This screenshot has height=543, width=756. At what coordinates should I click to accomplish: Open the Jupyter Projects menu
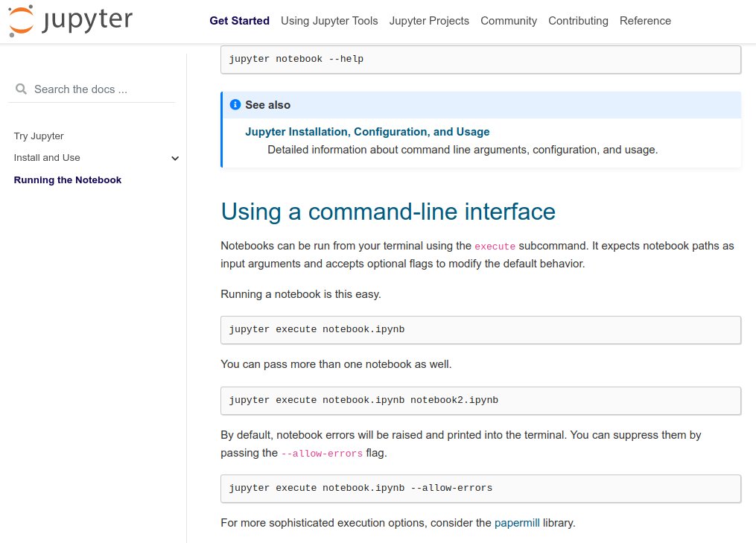[429, 21]
